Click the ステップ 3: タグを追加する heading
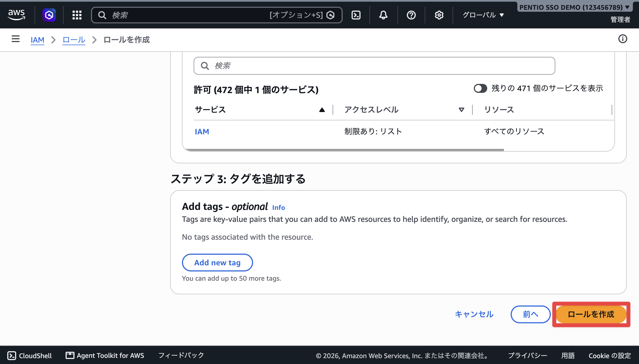The width and height of the screenshot is (639, 364). point(238,179)
